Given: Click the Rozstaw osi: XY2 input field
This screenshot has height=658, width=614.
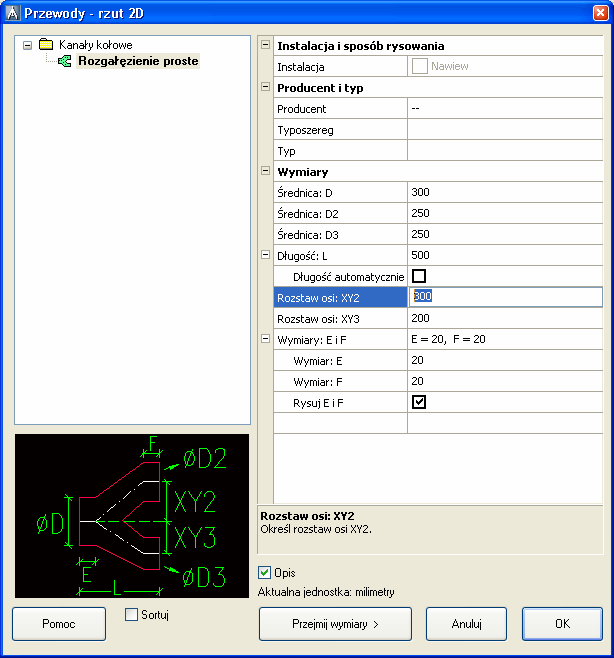Looking at the screenshot, I should tap(505, 297).
